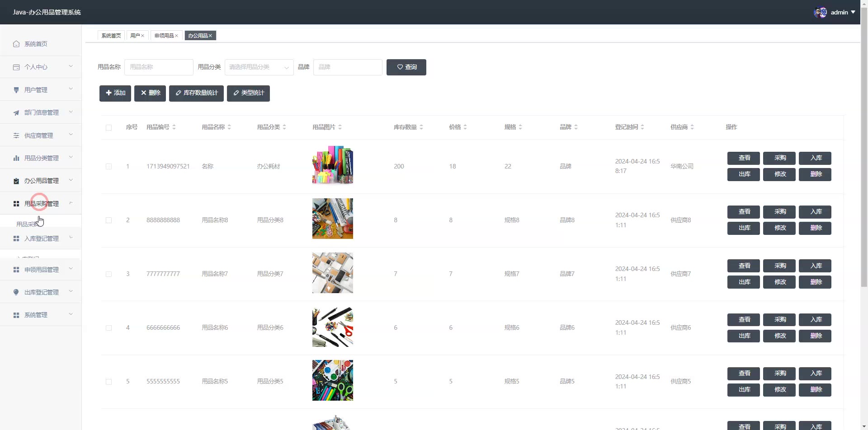Click the 删除 button in the toolbar
The height and width of the screenshot is (430, 868).
150,93
